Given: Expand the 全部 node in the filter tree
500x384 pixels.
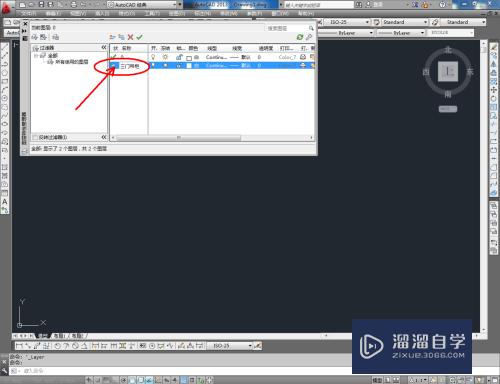Looking at the screenshot, I should (36, 56).
